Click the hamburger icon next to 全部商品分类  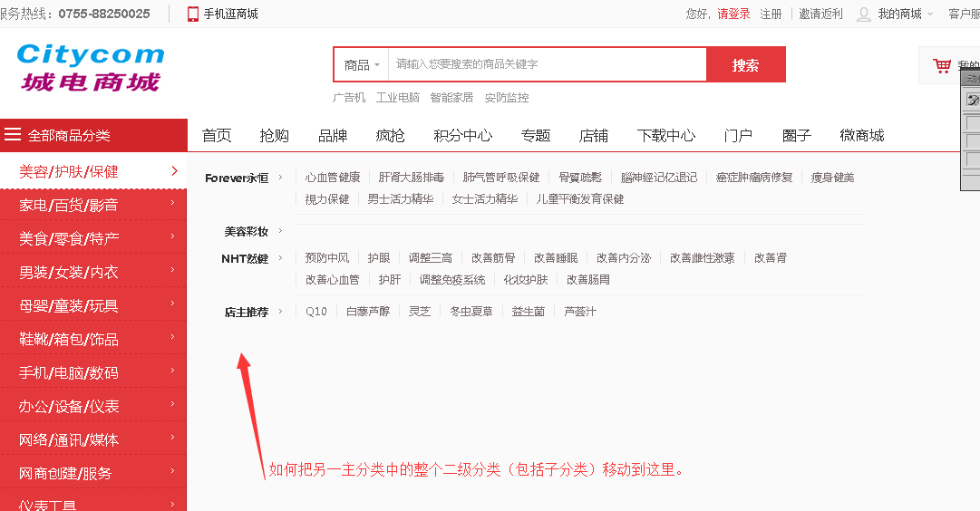point(13,134)
